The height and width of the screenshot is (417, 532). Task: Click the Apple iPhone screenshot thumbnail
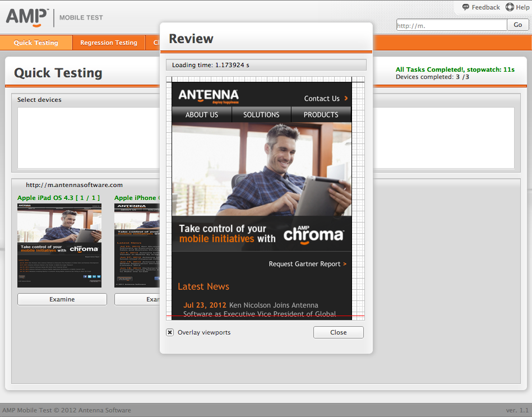click(137, 245)
